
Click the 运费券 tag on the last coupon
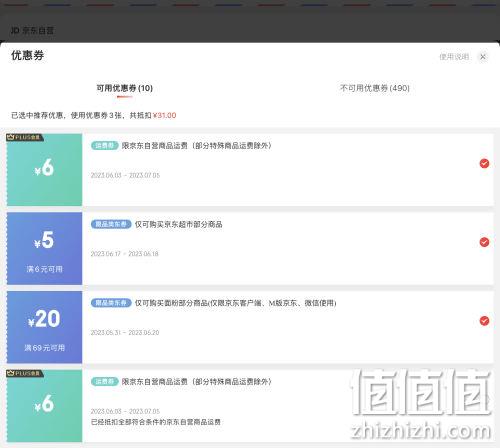tap(104, 382)
